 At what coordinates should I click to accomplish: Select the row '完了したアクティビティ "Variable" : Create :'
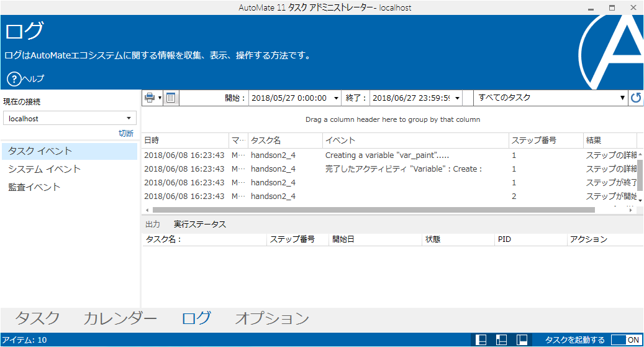(389, 169)
